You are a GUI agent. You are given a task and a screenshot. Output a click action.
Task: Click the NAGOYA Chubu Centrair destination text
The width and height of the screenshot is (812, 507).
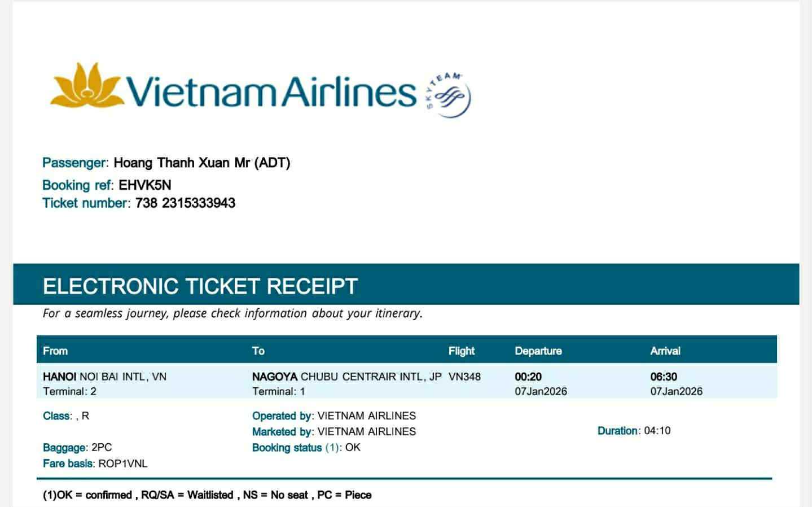[x=346, y=377]
